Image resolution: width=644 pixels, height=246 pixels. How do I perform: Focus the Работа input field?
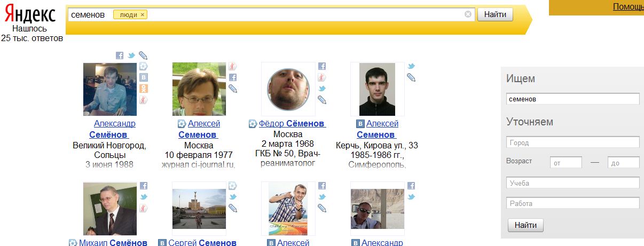click(x=572, y=203)
